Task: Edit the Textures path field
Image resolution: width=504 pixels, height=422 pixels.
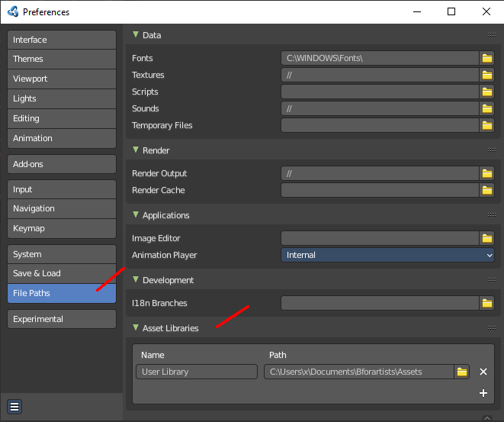Action: (380, 75)
